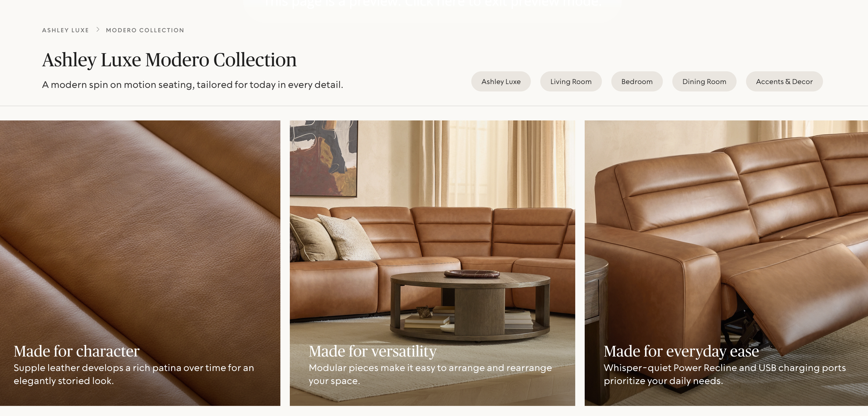Click the 'Whisper-quiet Power Recline' description

tap(725, 374)
